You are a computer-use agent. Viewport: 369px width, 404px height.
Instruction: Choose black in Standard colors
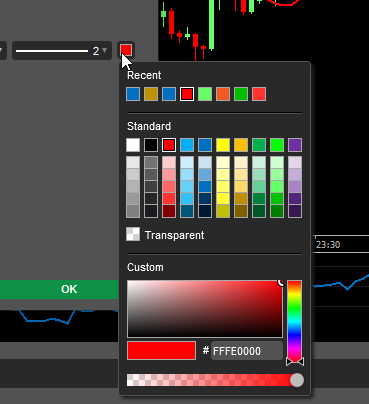[x=151, y=145]
